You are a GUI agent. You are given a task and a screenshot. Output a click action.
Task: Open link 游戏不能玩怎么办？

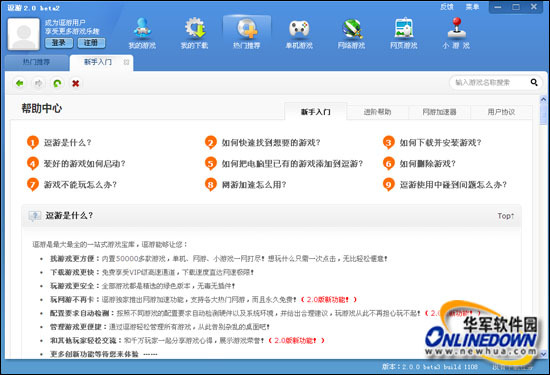pos(80,185)
